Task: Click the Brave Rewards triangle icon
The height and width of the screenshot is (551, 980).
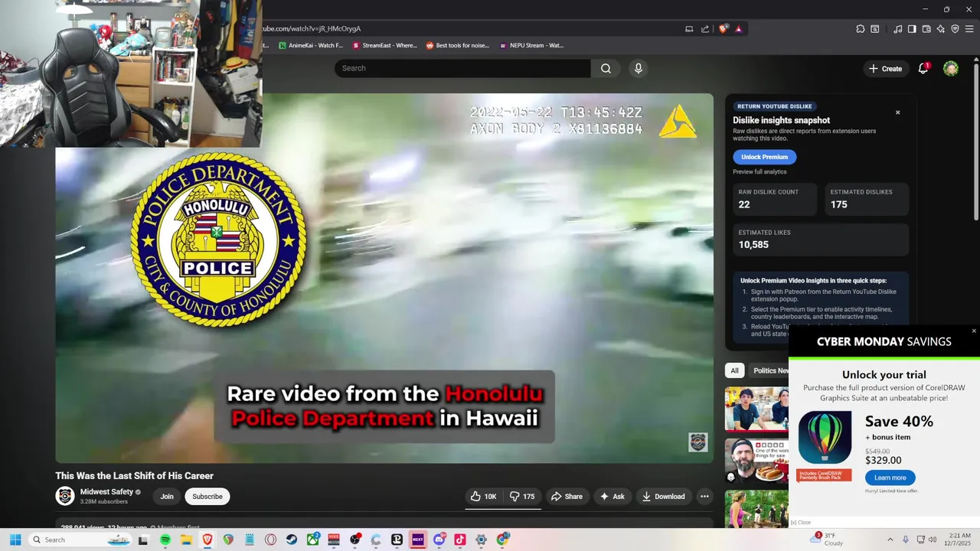Action: coord(739,29)
